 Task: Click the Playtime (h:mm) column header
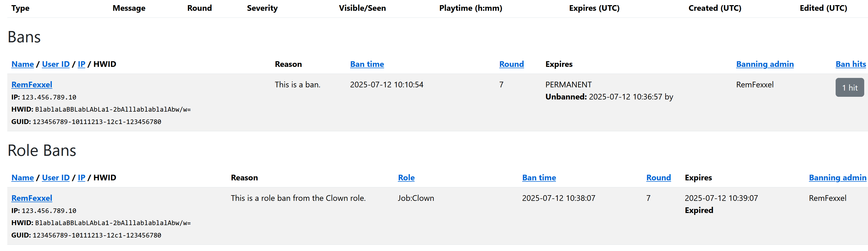(470, 8)
